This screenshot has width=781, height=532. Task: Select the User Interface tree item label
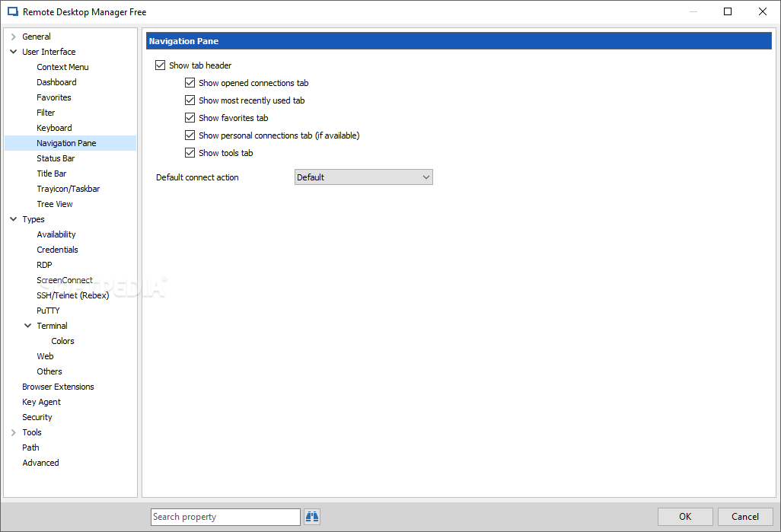(49, 52)
